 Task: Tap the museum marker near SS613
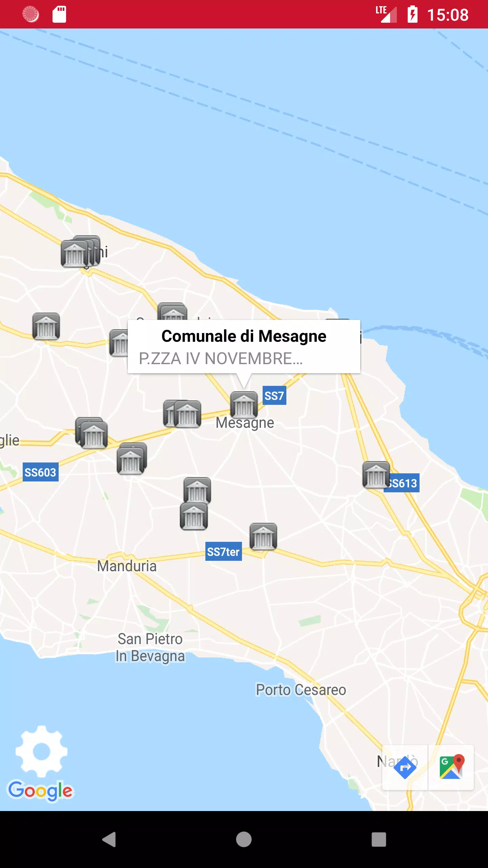click(x=376, y=475)
